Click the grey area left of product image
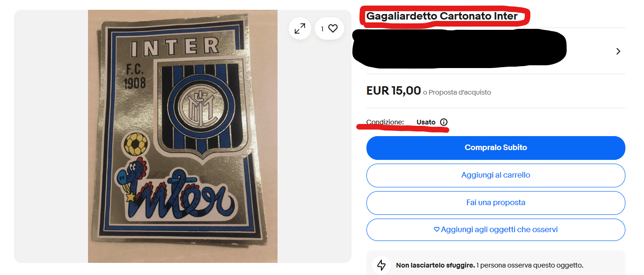The width and height of the screenshot is (644, 275). coord(51,136)
